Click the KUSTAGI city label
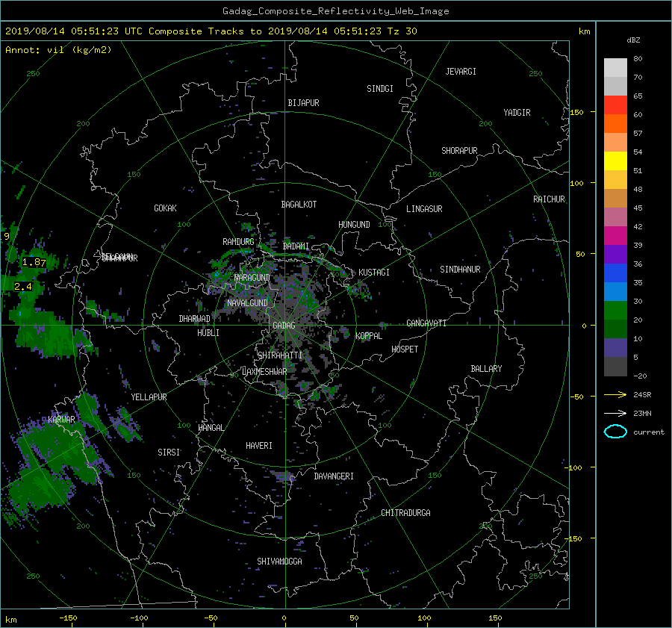Image resolution: width=672 pixels, height=628 pixels. [374, 273]
